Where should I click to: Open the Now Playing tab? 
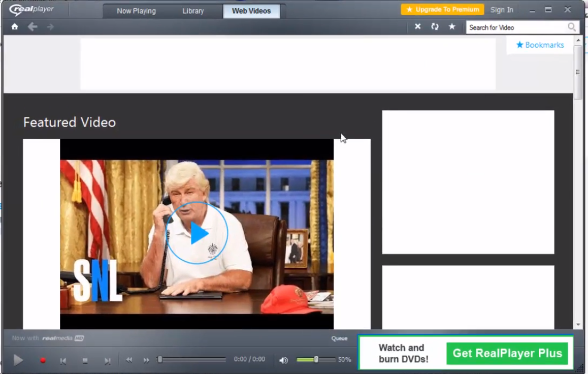136,11
